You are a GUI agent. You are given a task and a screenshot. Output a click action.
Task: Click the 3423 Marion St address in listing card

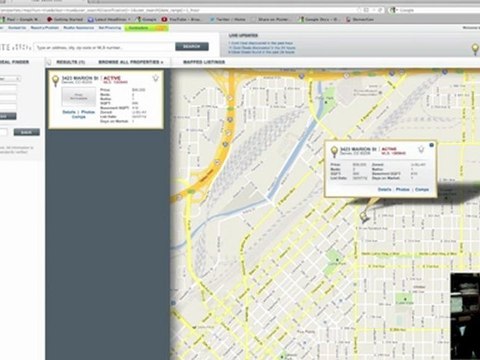click(80, 78)
